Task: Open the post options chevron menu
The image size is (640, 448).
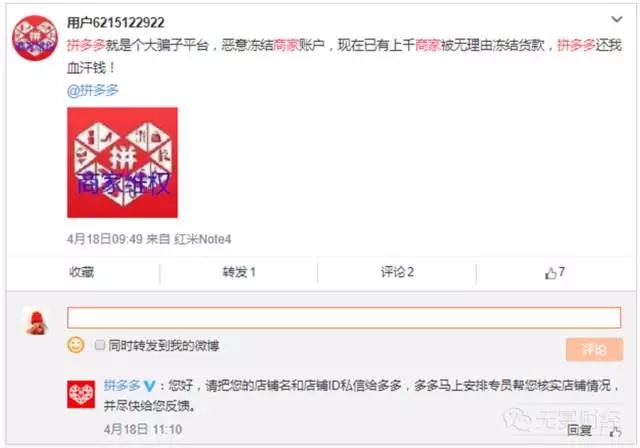Action: (x=616, y=19)
